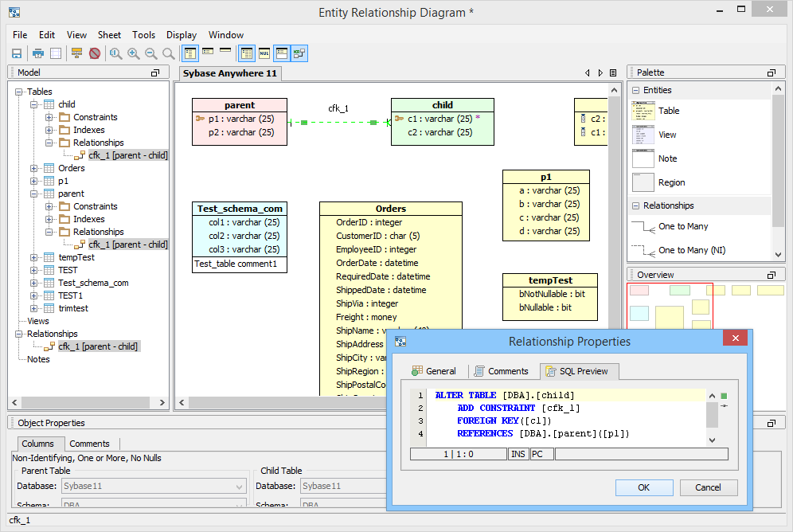Image resolution: width=793 pixels, height=532 pixels.
Task: Click the Palette vertical scrollbar thumb
Action: pos(778,161)
